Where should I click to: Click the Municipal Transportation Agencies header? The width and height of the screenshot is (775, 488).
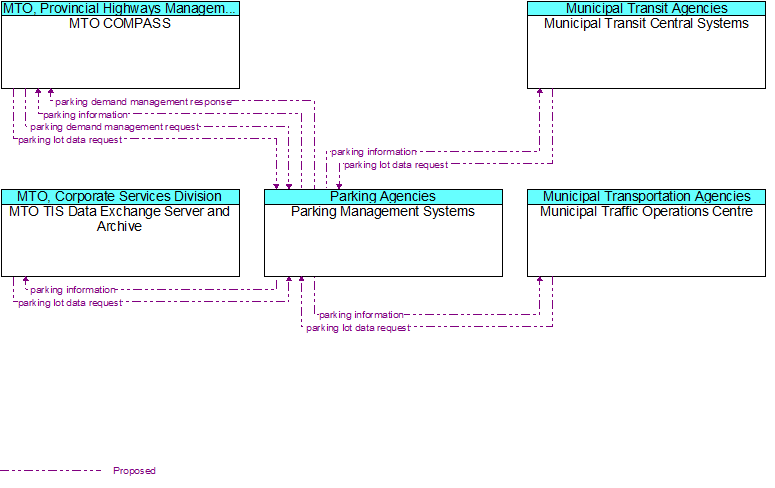[646, 196]
